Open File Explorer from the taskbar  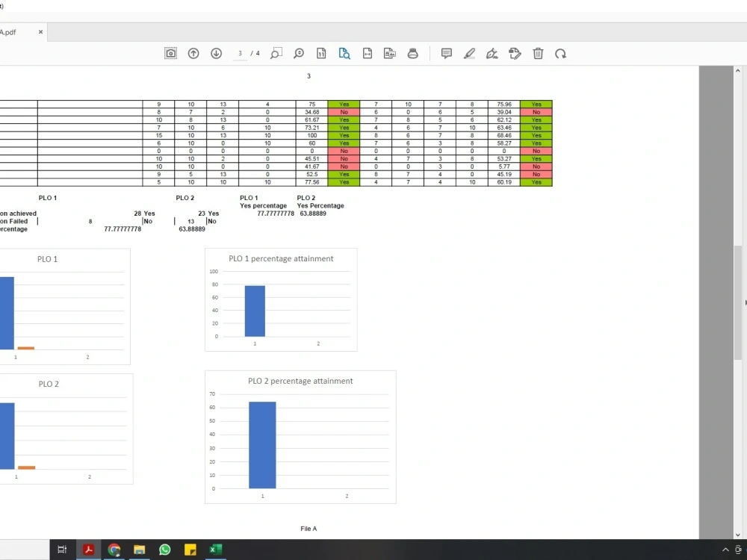pos(139,550)
